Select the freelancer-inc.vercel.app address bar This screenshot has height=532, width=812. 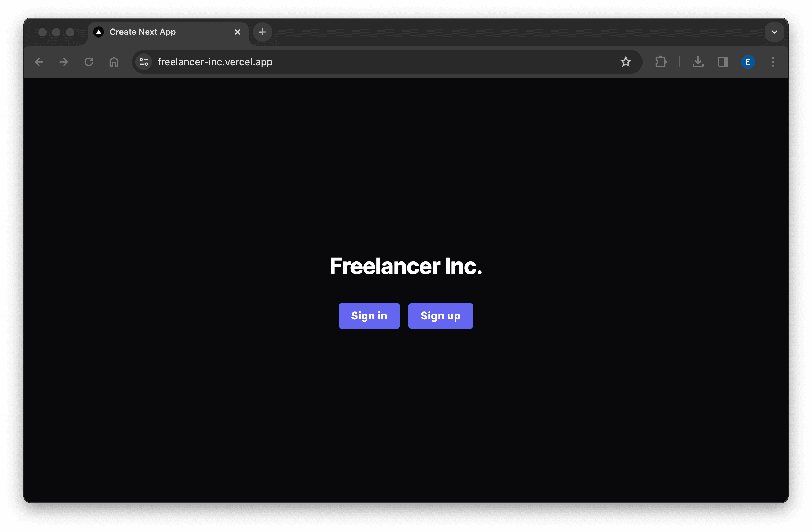click(x=386, y=62)
